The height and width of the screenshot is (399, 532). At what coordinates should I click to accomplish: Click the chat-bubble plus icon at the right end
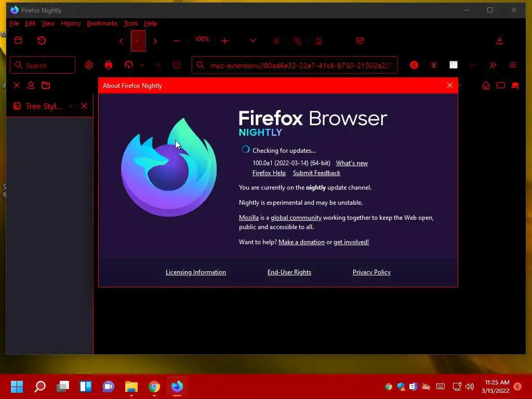[x=515, y=86]
